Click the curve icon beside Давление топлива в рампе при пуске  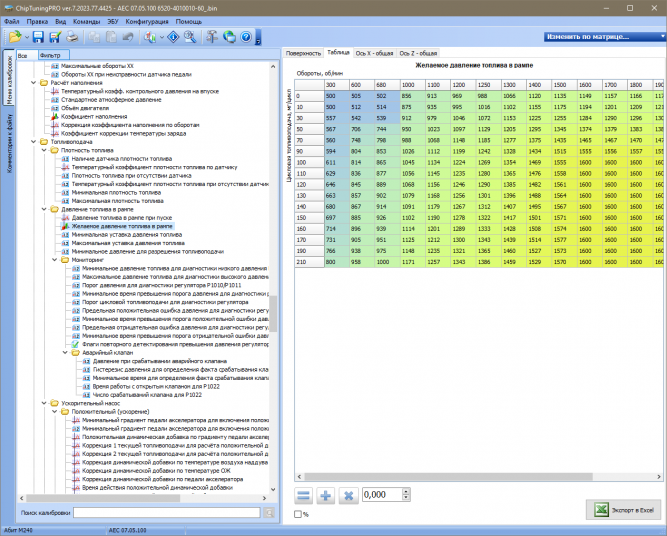coord(65,218)
